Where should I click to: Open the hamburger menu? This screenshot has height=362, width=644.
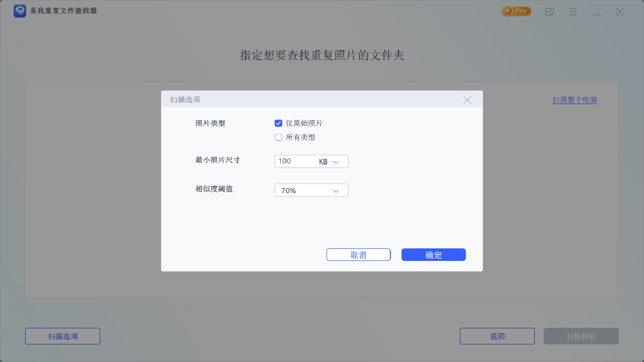point(573,11)
